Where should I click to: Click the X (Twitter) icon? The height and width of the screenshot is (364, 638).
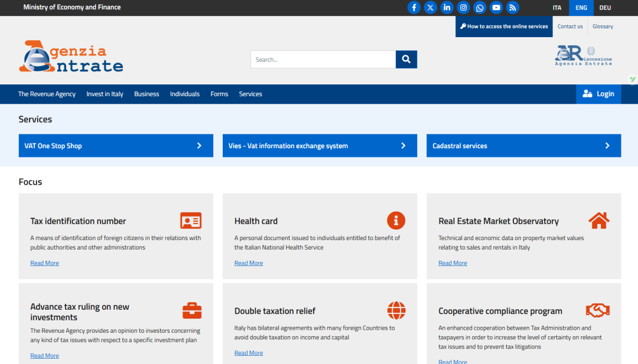(x=431, y=8)
